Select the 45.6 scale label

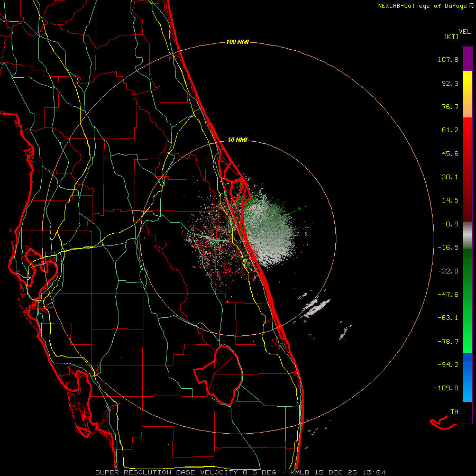pos(450,153)
